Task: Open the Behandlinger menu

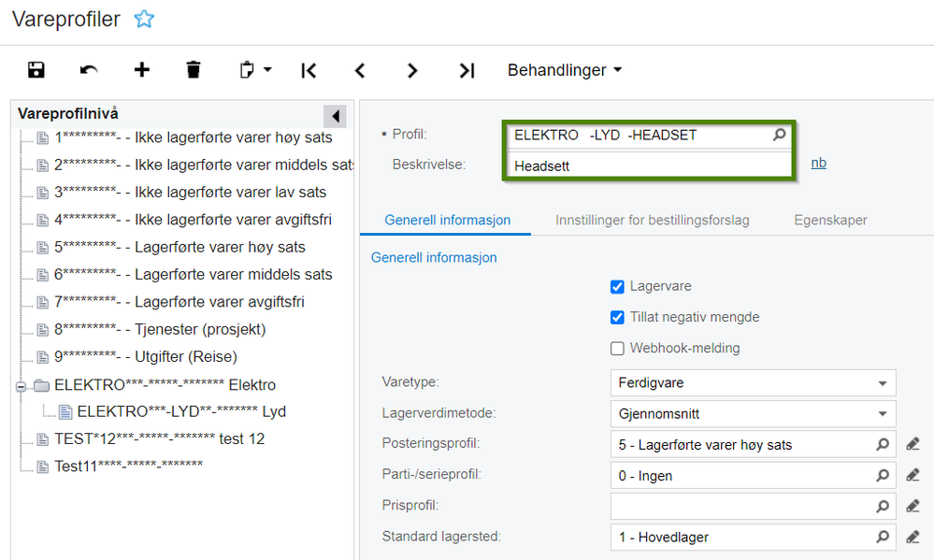Action: click(x=564, y=70)
